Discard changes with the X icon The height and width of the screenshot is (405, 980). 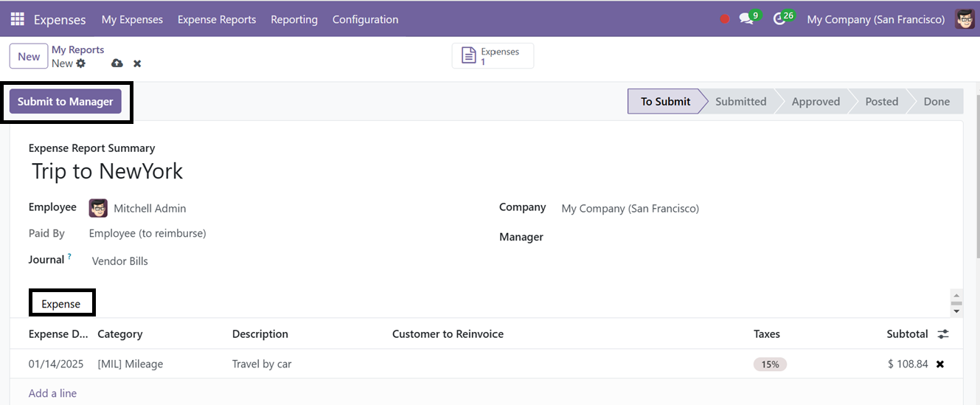coord(137,63)
